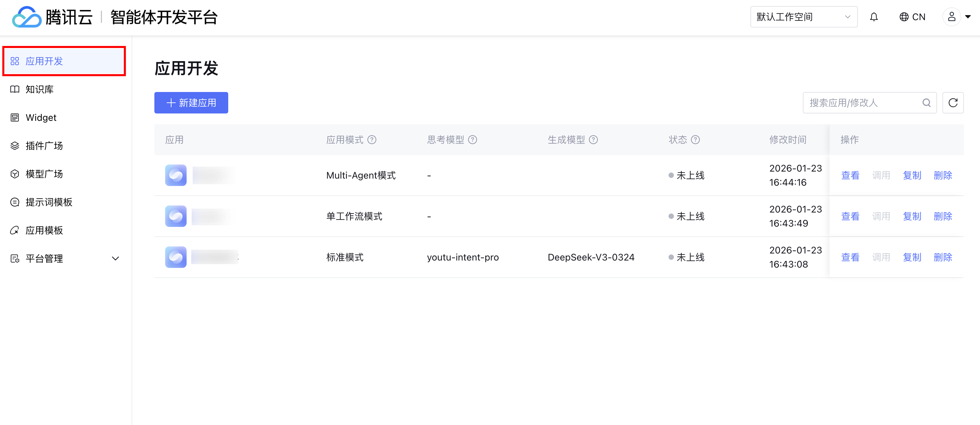Open 知识库 in the sidebar
Screen dimensions: 980x425
tap(40, 89)
